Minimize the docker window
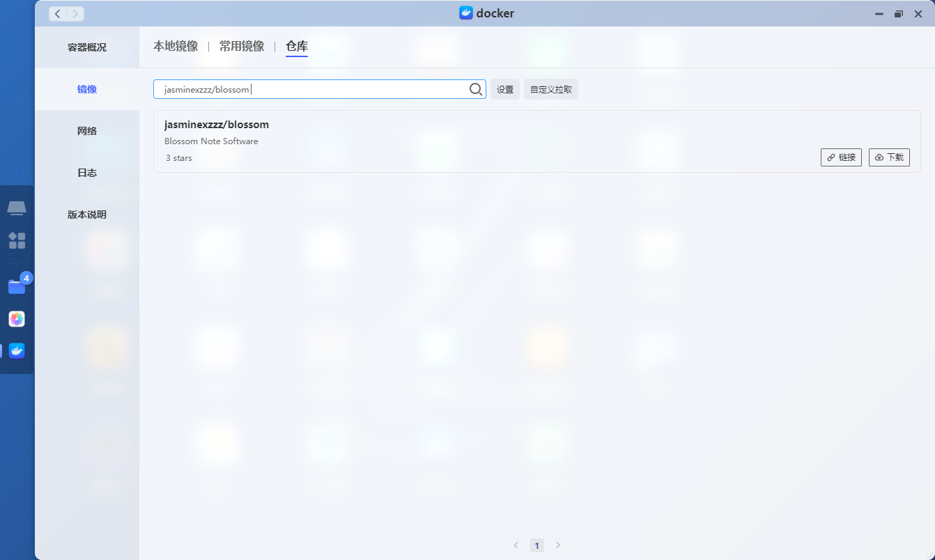Viewport: 935px width, 560px height. click(879, 13)
